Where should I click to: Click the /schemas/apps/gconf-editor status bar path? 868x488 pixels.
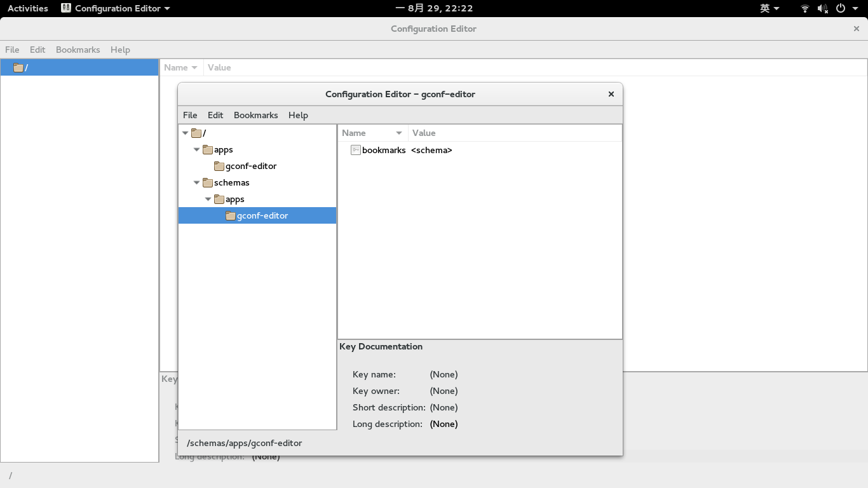245,443
